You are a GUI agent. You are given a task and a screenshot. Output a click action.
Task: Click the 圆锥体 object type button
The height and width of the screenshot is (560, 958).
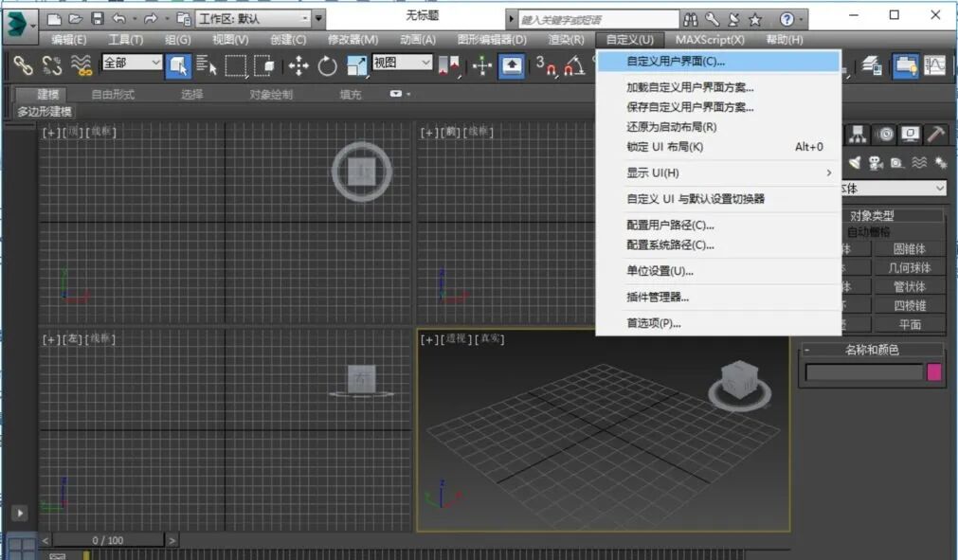point(909,248)
